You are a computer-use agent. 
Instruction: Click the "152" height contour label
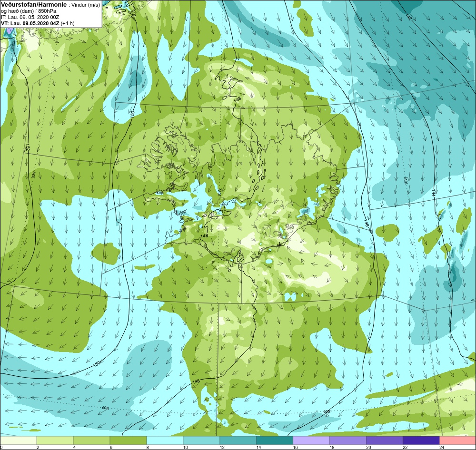pos(28,148)
